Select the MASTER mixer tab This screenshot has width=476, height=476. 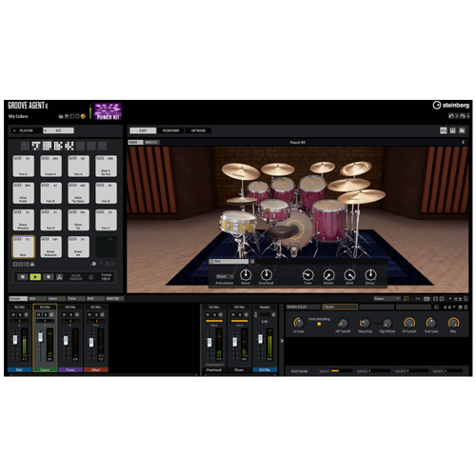[x=114, y=299]
